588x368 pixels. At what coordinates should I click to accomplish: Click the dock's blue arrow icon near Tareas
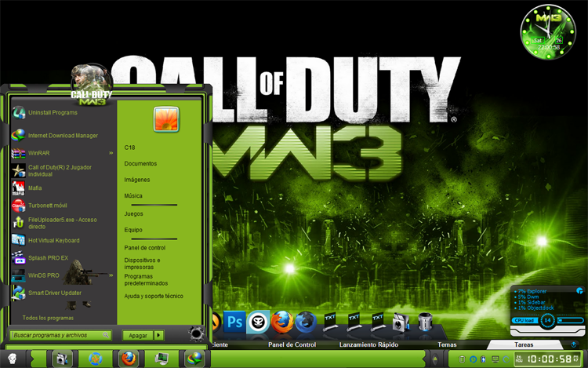click(x=574, y=344)
